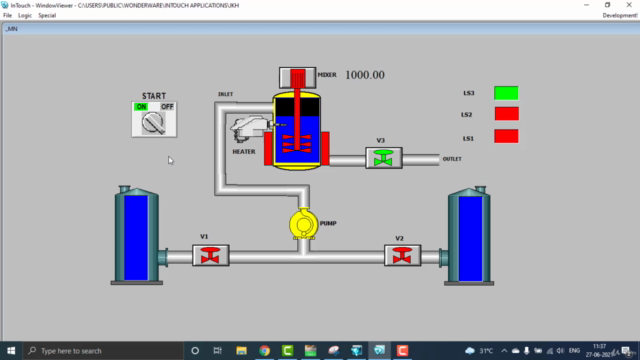This screenshot has height=360, width=640.
Task: Open the Logic menu
Action: 24,16
